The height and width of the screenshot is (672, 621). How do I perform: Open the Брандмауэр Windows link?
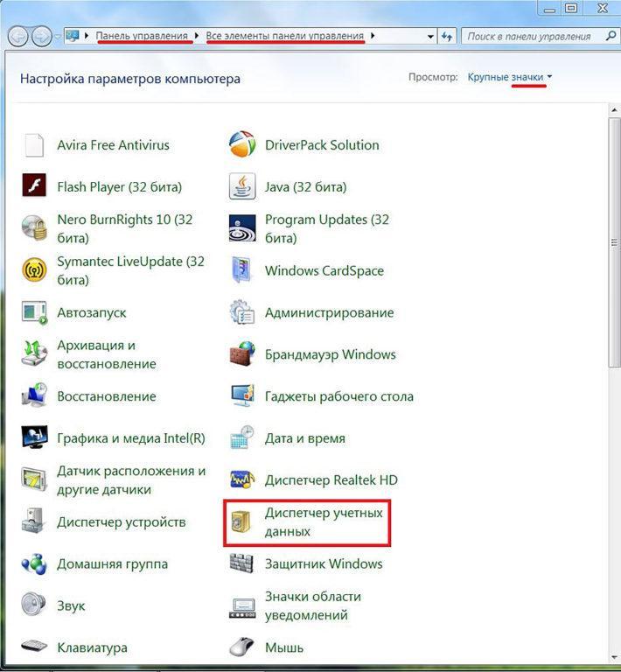(331, 355)
